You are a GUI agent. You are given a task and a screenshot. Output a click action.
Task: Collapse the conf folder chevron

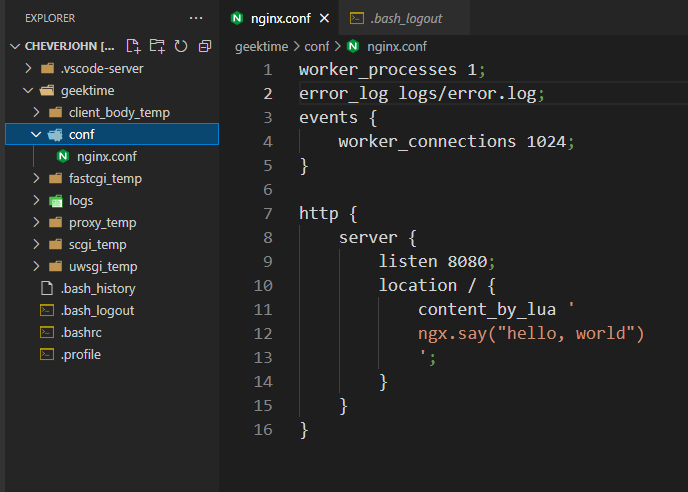pos(36,134)
